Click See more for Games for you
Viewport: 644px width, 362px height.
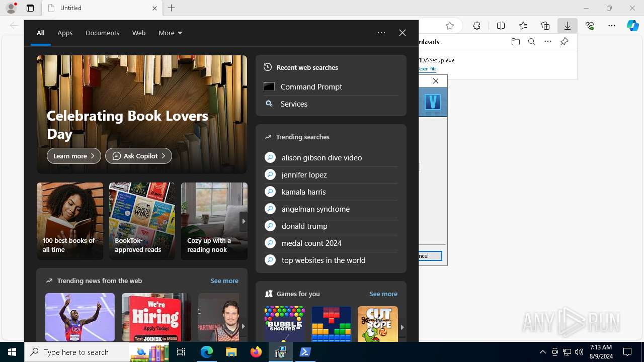tap(383, 294)
